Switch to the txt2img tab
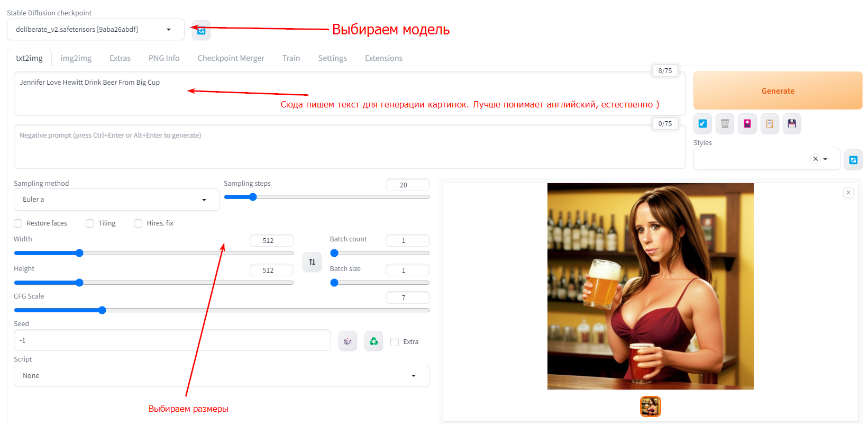868x424 pixels. (x=29, y=58)
